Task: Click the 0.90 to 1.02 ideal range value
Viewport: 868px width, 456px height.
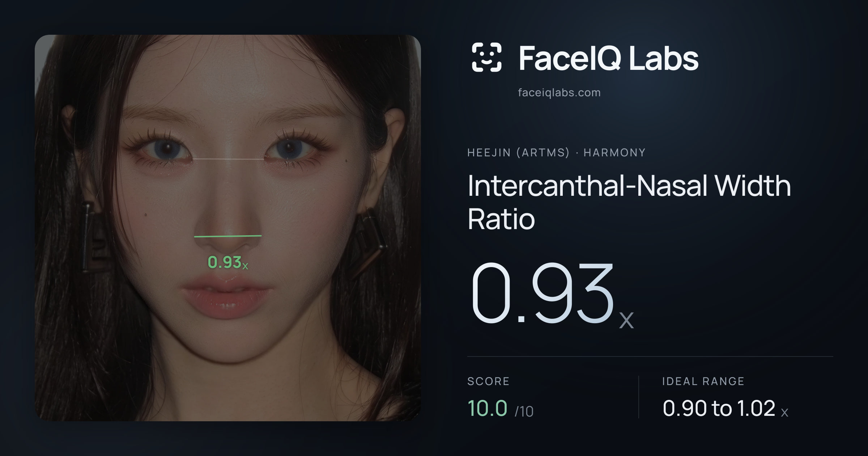Action: (x=725, y=408)
